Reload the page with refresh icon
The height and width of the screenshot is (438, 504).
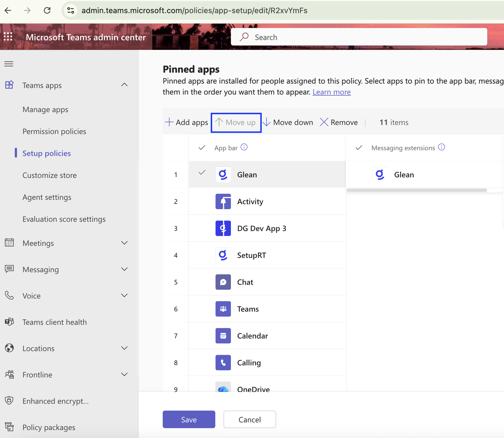[x=47, y=10]
